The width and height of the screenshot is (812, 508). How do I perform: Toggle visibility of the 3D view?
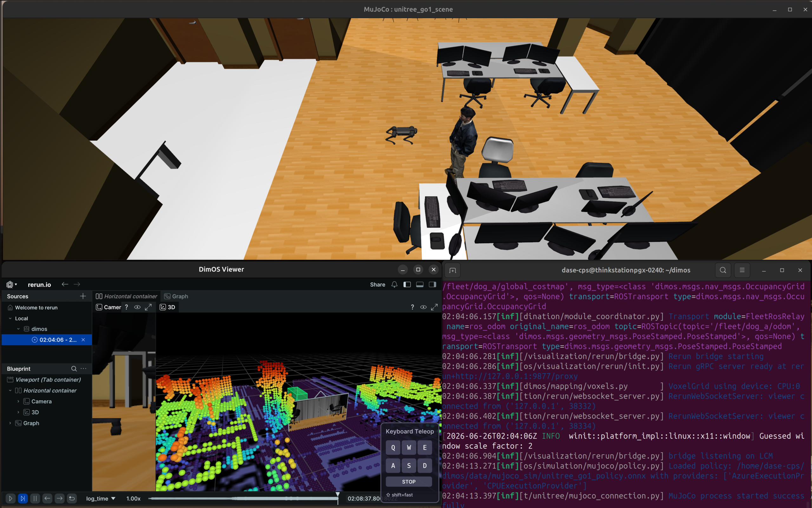point(423,307)
